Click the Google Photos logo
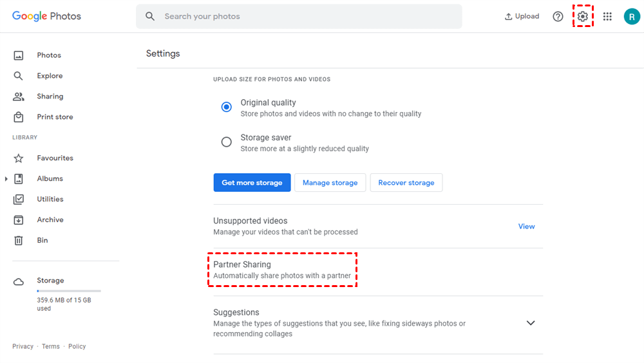 click(x=46, y=16)
